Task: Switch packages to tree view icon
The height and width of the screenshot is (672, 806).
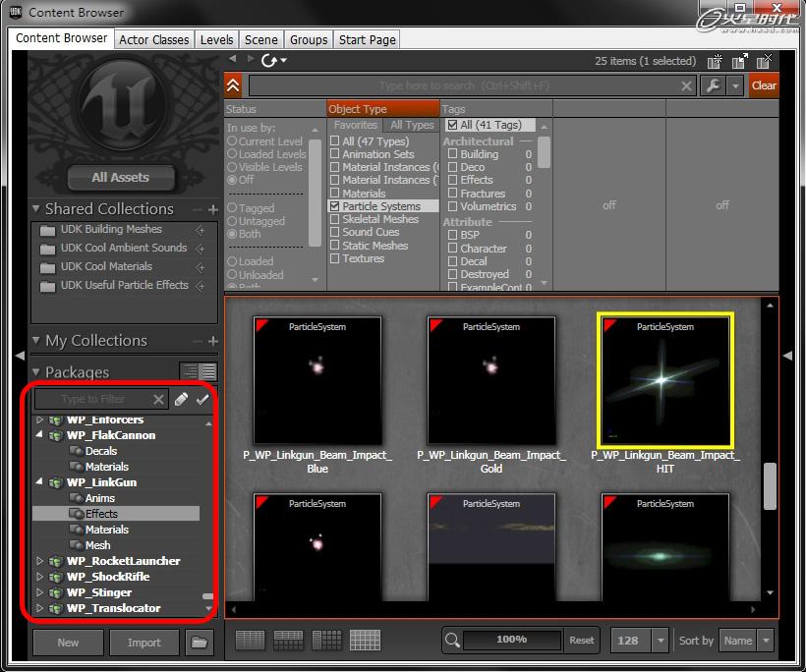Action: (x=190, y=371)
